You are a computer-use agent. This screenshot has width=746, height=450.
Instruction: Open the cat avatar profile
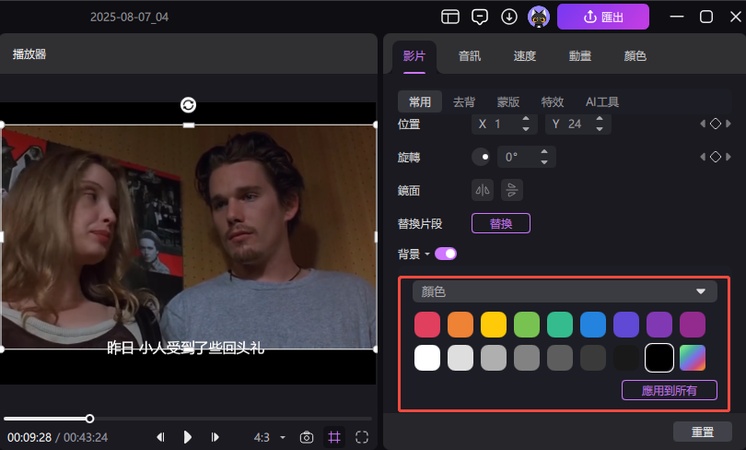click(x=539, y=17)
